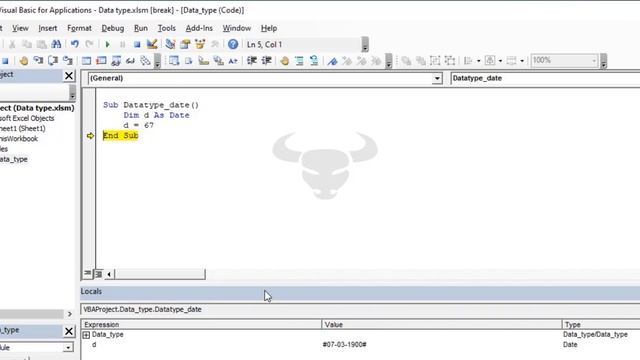Open Make Same Size dropdown arrow
This screenshot has width=640, height=360.
tap(522, 61)
